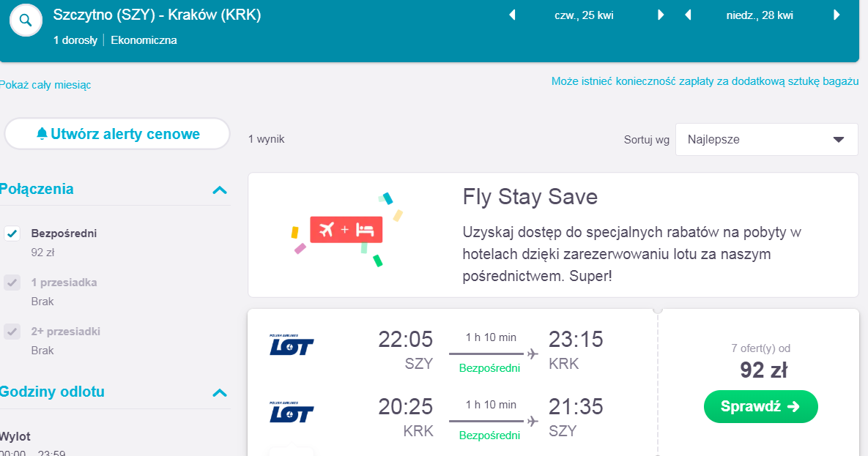Collapse the Połączenia filter section

[x=220, y=190]
